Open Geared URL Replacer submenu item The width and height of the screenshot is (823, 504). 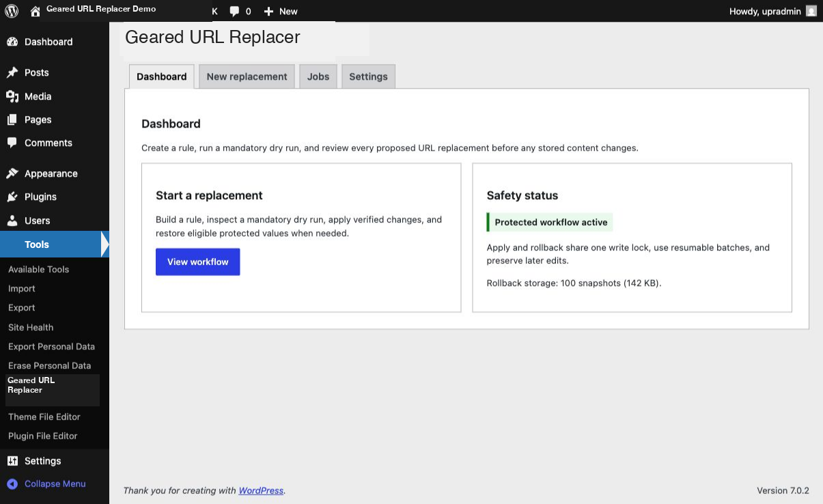pos(31,385)
